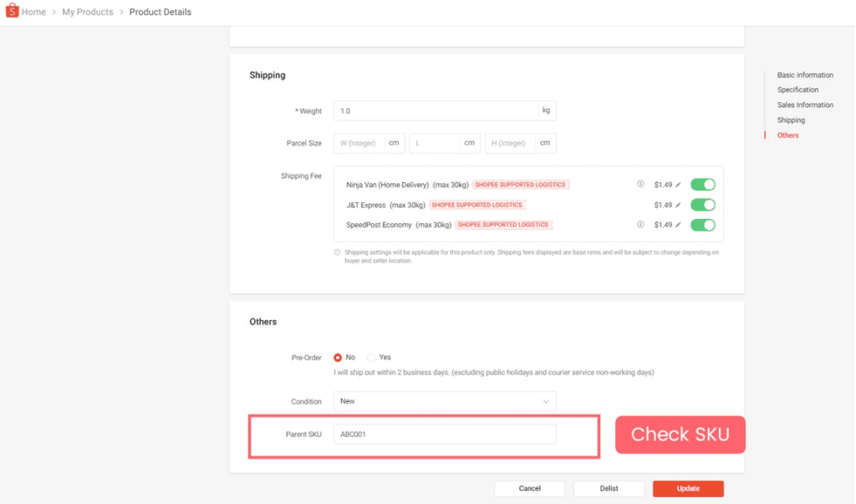Click Ninja Van Shopee Supported Logistics tag
Viewport: 856px width, 504px height.
pyautogui.click(x=520, y=185)
